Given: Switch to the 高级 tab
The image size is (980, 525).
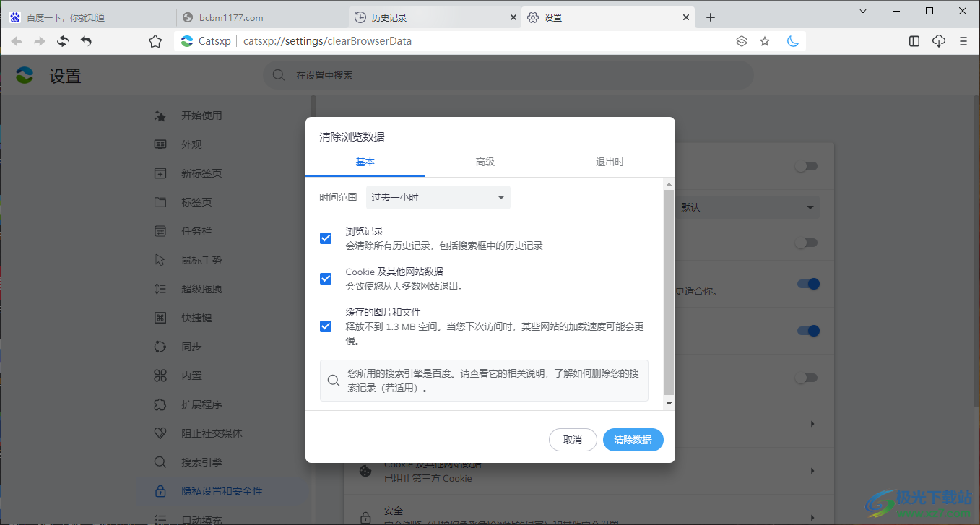Looking at the screenshot, I should tap(485, 162).
